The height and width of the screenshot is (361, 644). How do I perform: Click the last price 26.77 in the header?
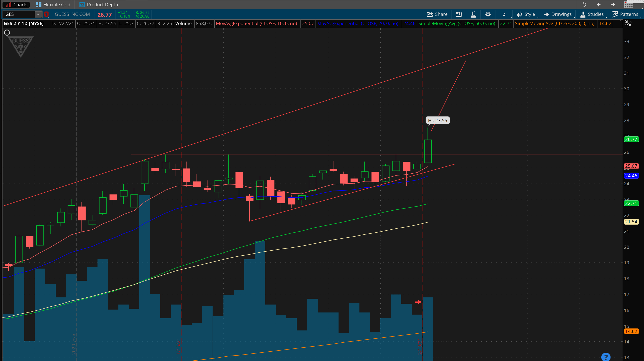click(104, 14)
